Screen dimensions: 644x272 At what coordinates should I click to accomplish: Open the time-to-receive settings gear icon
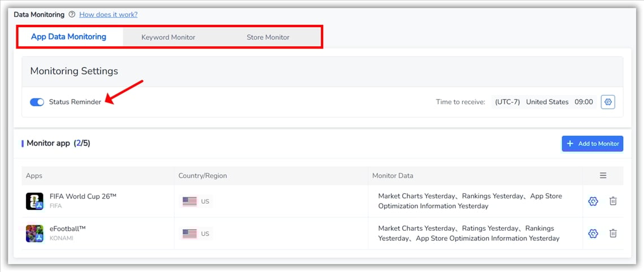pos(608,102)
